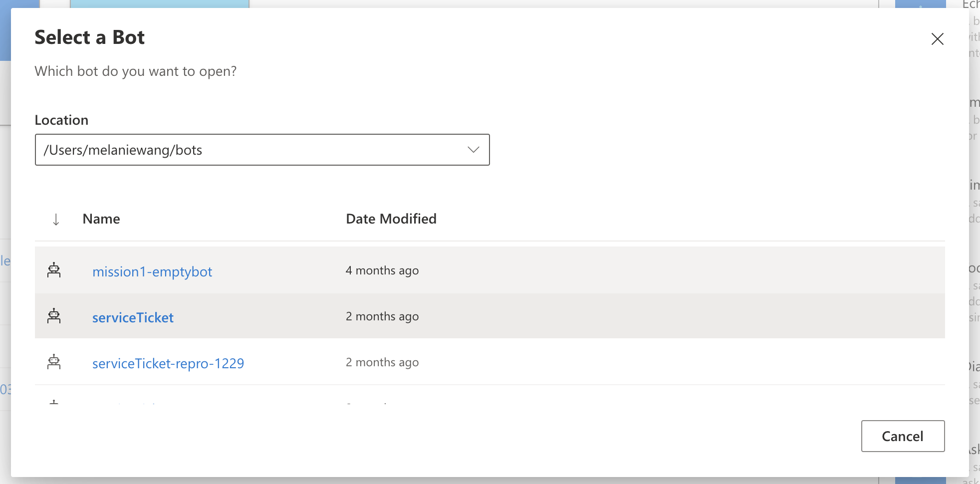Click the bot icon beside mission1-emptybot
Screen dimensions: 980x484
[x=55, y=270]
